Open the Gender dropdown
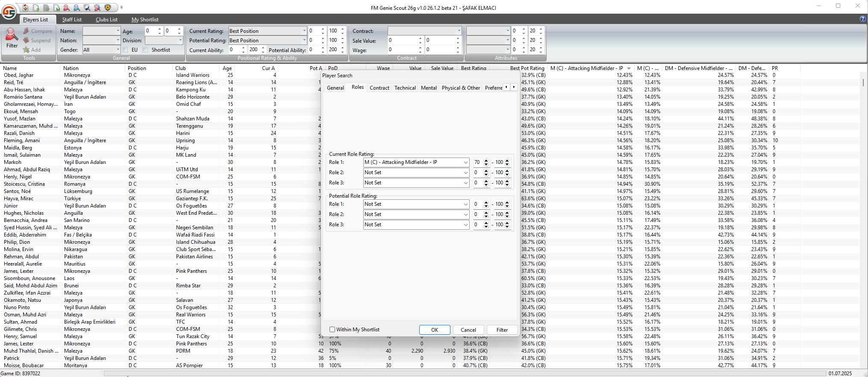The height and width of the screenshot is (377, 868). pyautogui.click(x=118, y=50)
